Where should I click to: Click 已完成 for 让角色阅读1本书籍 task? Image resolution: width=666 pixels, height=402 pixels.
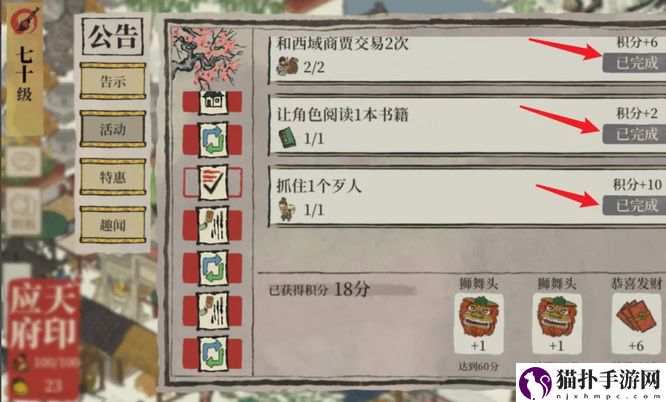tap(635, 134)
